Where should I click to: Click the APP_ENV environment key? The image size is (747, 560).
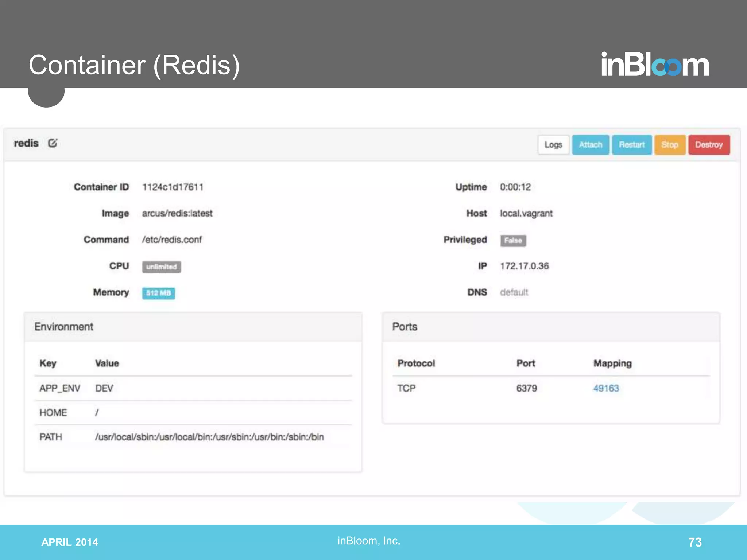coord(60,388)
